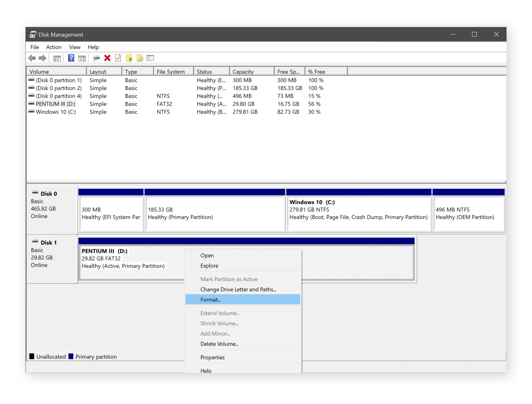Screen dimensions: 532x404
Task: Select Delete Volume... in the context menu
Action: point(219,344)
